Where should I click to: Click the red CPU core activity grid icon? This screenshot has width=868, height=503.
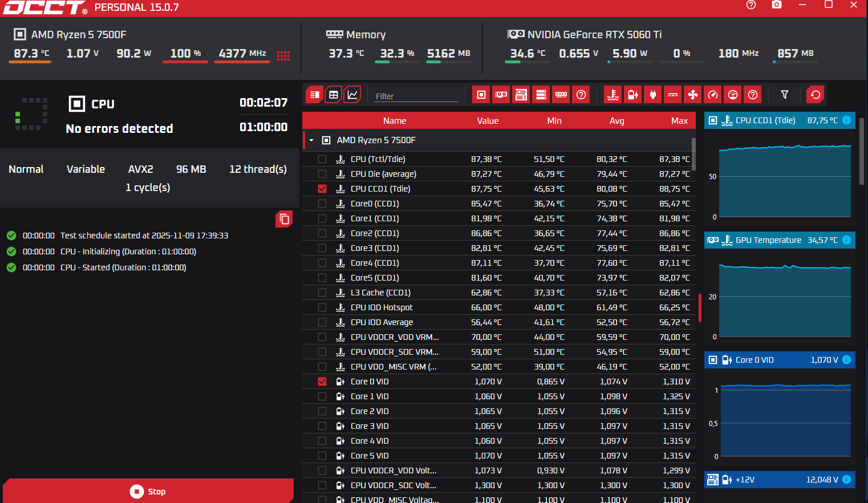[x=283, y=55]
